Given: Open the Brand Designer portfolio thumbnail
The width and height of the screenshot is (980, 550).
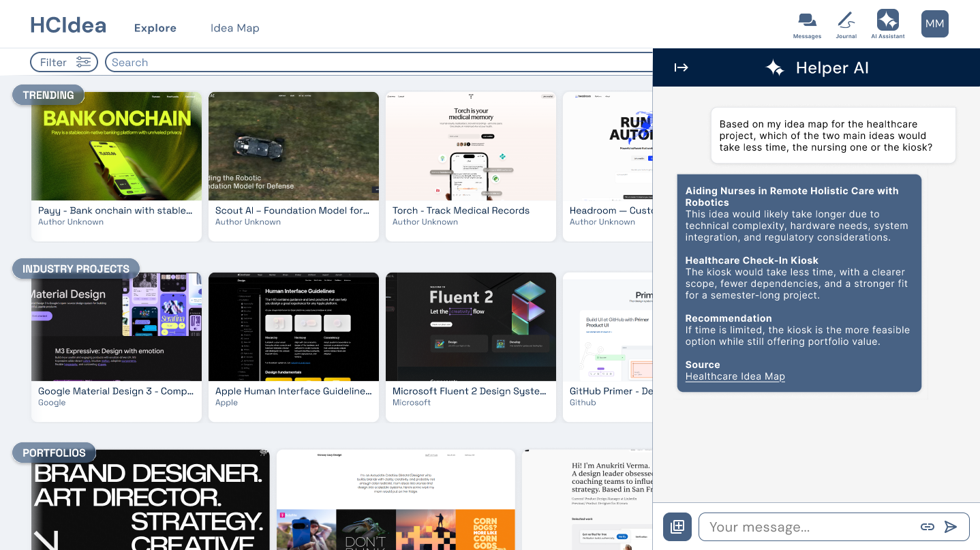Looking at the screenshot, I should click(x=151, y=500).
